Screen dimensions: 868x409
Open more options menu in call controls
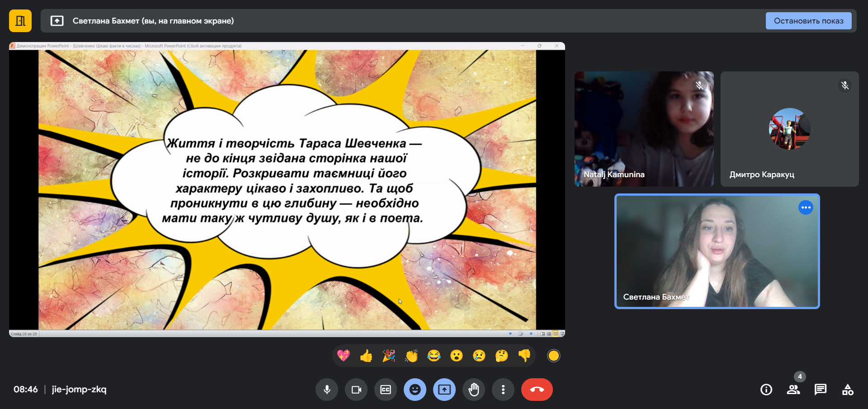[503, 390]
